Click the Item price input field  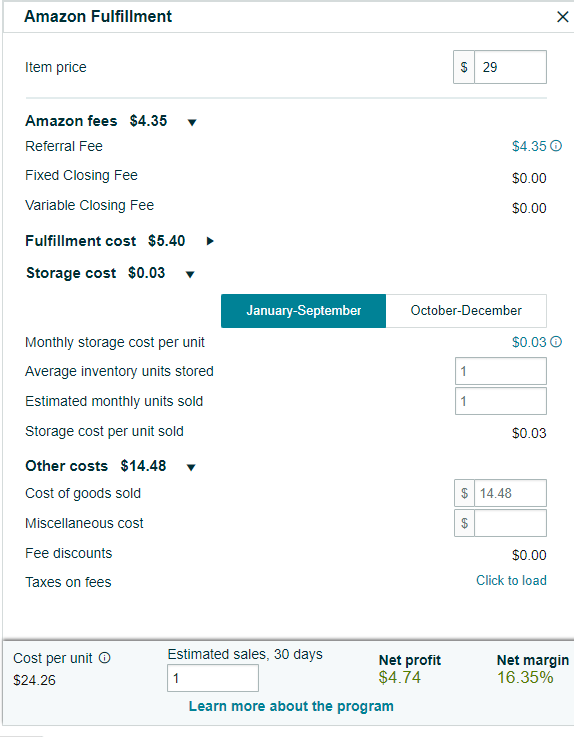(x=511, y=67)
